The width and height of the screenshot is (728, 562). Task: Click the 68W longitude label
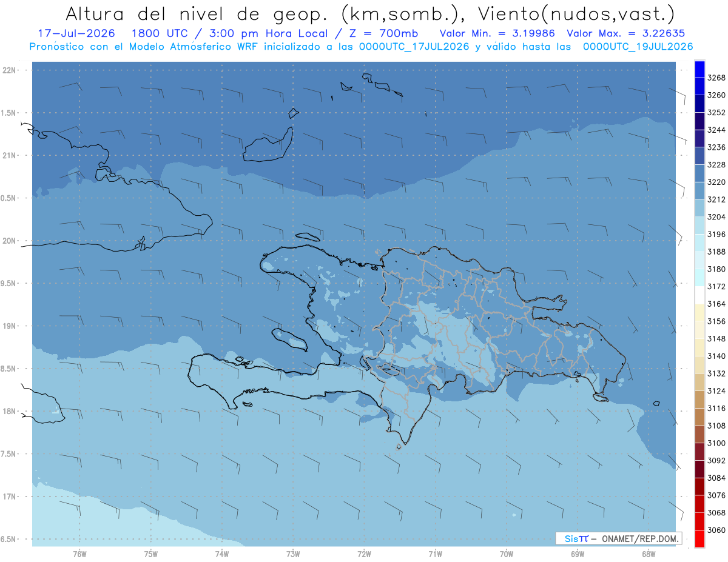tap(649, 554)
